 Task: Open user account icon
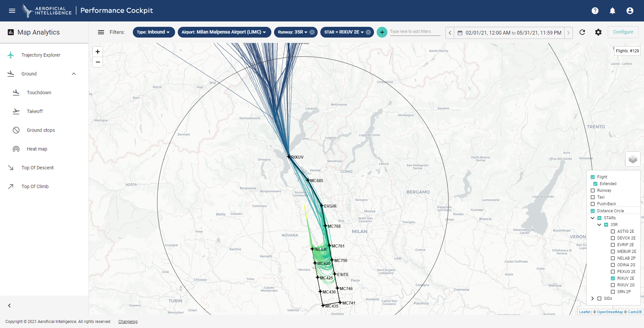coord(630,11)
